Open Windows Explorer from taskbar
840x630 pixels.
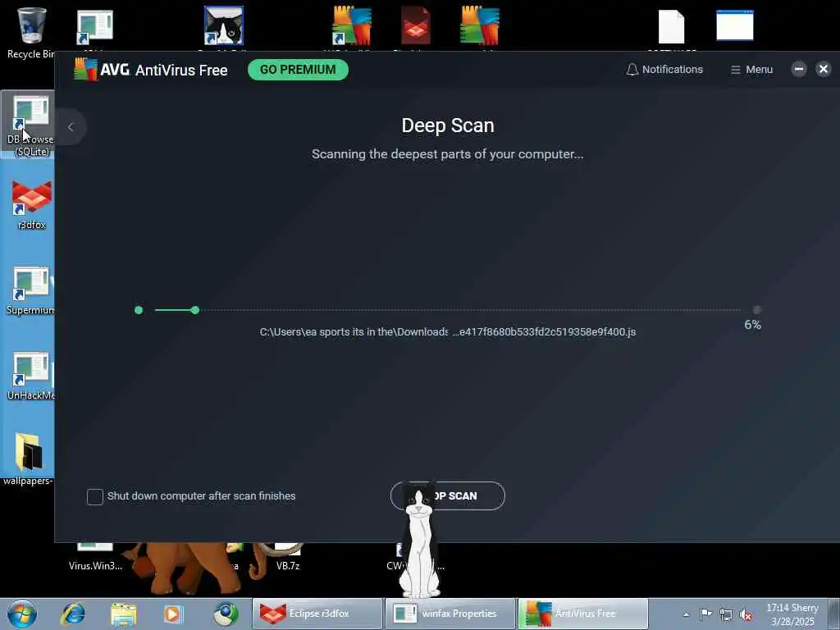[x=124, y=614]
